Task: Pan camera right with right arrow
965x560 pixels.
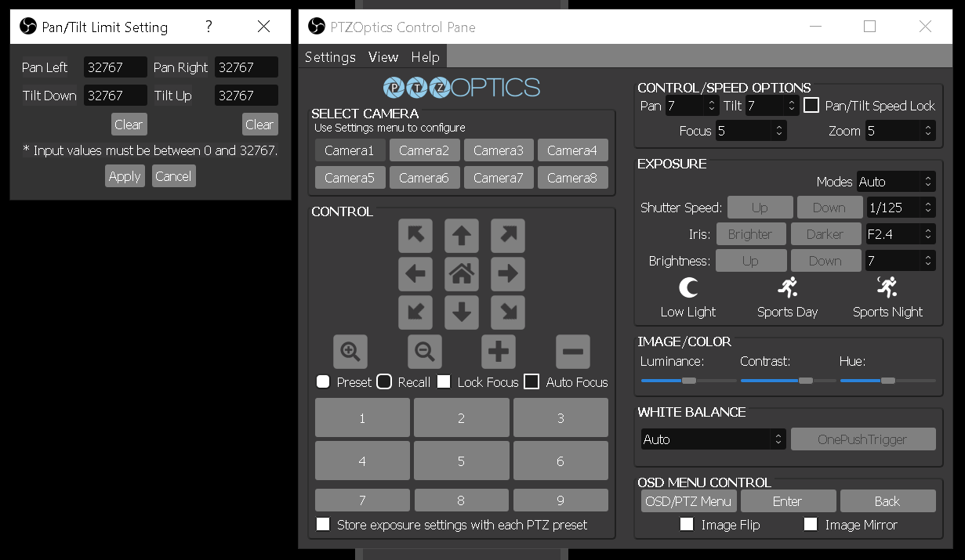Action: [508, 274]
